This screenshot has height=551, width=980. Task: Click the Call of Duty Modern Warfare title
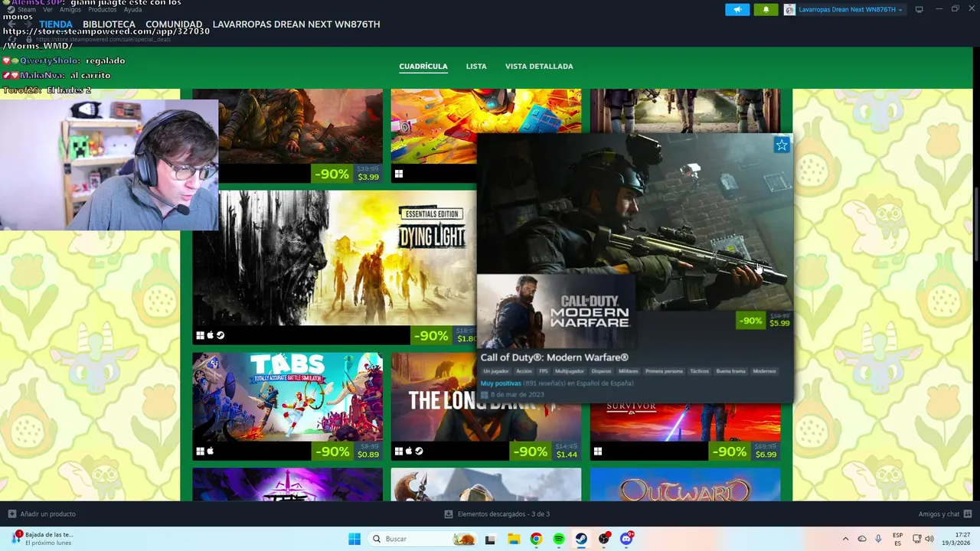pyautogui.click(x=554, y=357)
